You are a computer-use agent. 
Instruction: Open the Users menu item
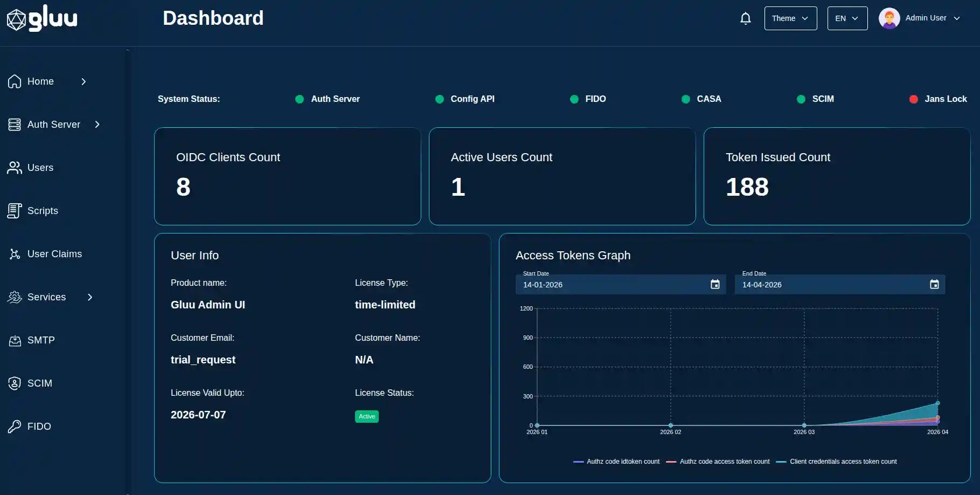point(40,168)
